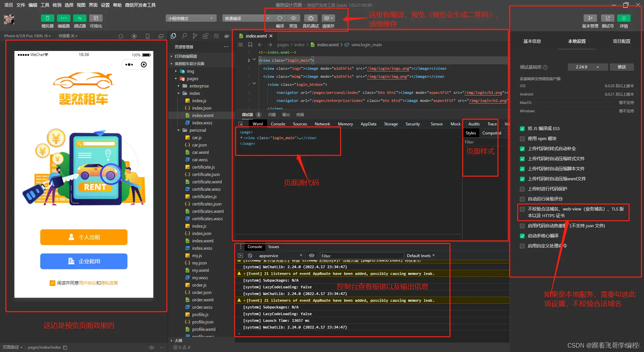Tap the 个人出租 button in simulator

click(x=84, y=237)
